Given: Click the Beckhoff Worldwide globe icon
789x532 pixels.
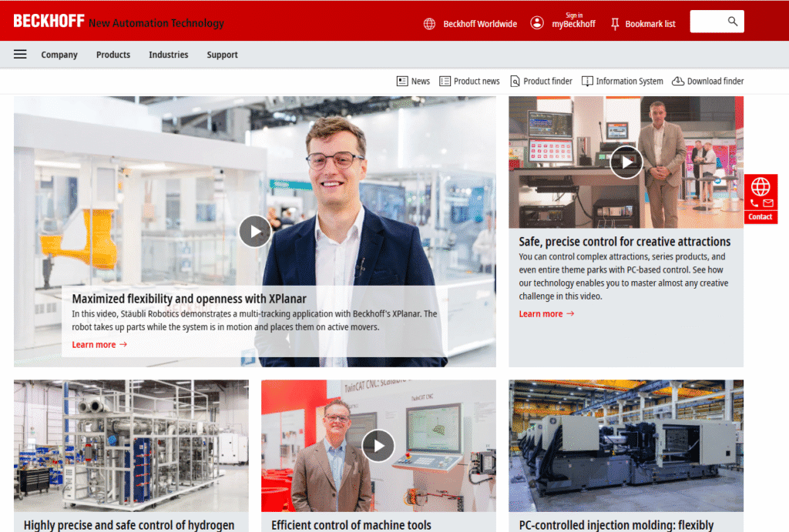Looking at the screenshot, I should 429,24.
